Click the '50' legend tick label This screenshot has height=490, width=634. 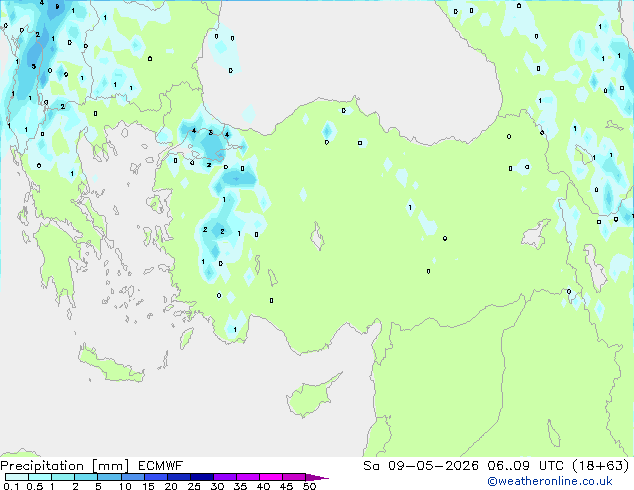[x=309, y=486]
